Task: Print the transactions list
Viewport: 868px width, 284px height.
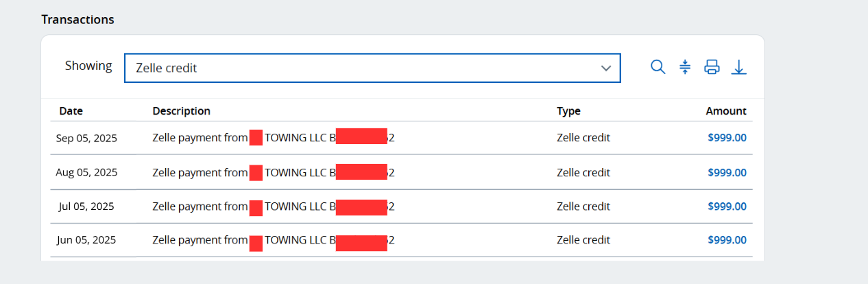Action: coord(712,67)
